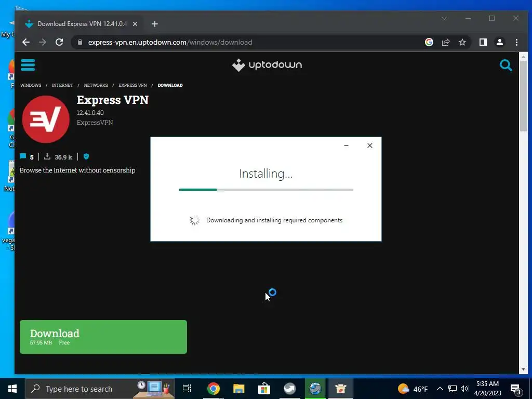Open Task View from the taskbar

187,389
